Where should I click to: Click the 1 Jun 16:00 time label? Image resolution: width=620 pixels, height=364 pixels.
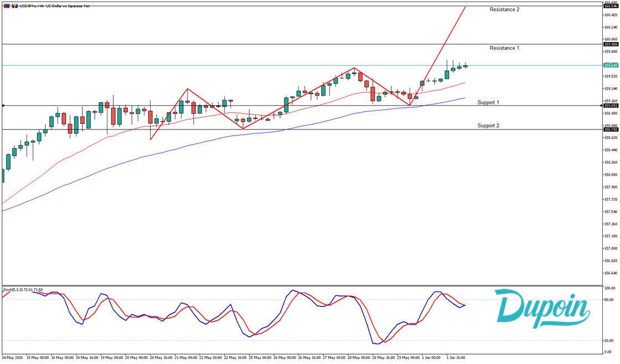coord(456,358)
